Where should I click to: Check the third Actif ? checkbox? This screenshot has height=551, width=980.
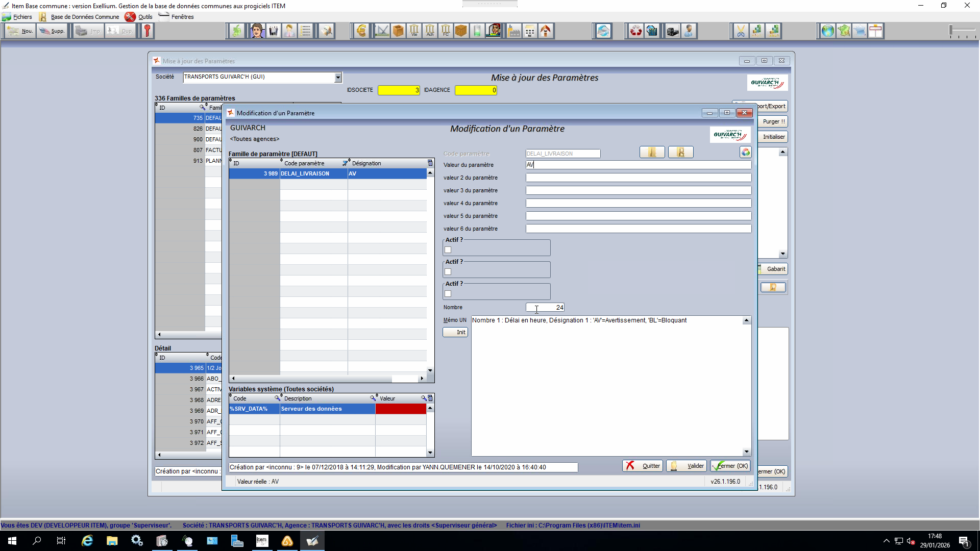448,294
